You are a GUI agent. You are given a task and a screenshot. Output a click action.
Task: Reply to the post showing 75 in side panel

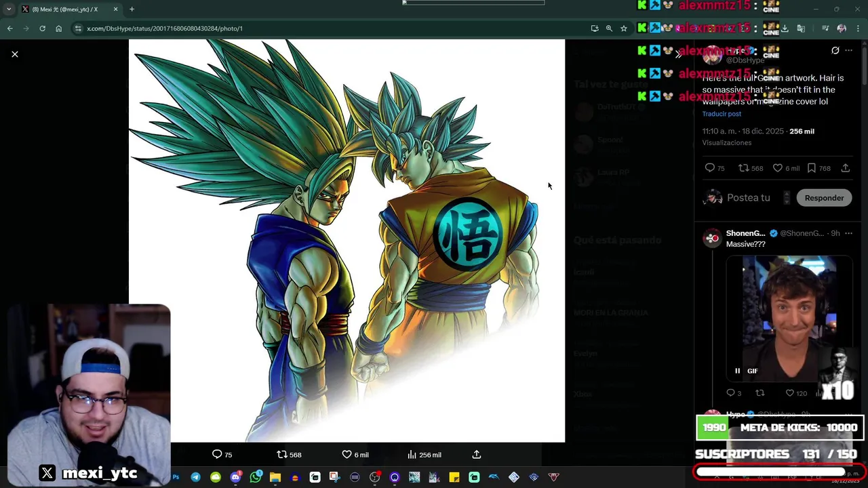coord(715,168)
